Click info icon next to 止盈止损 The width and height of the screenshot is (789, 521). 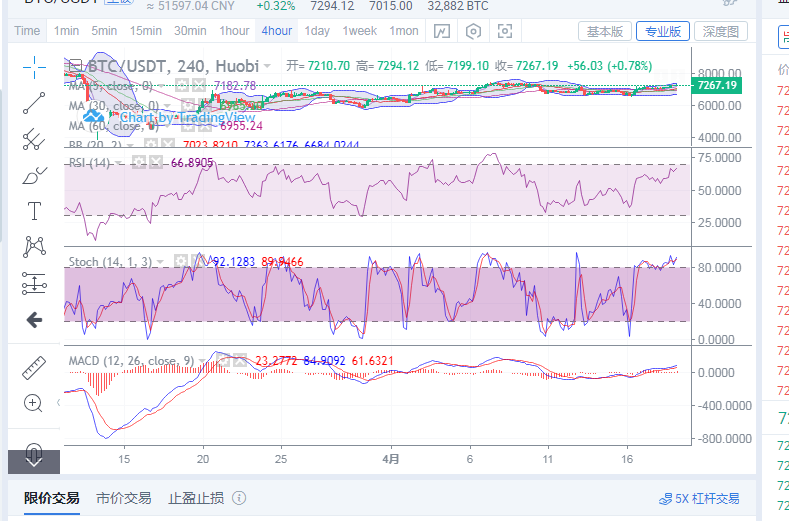tap(239, 498)
